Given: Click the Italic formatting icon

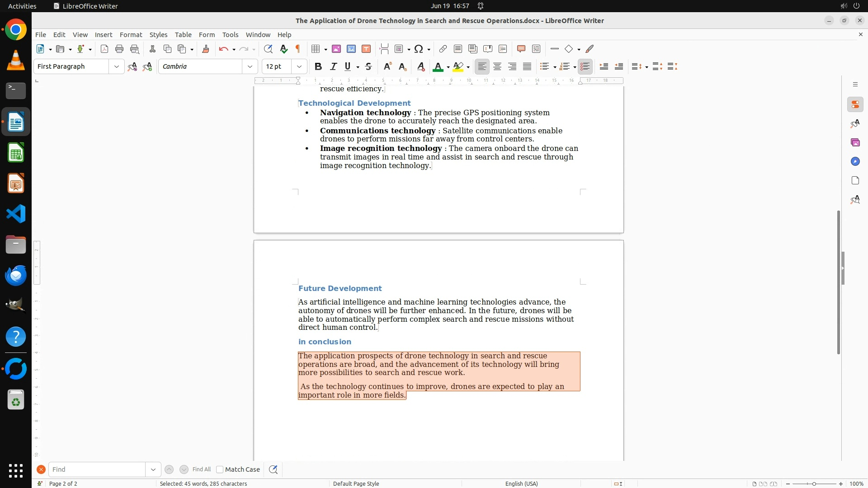Looking at the screenshot, I should (333, 66).
